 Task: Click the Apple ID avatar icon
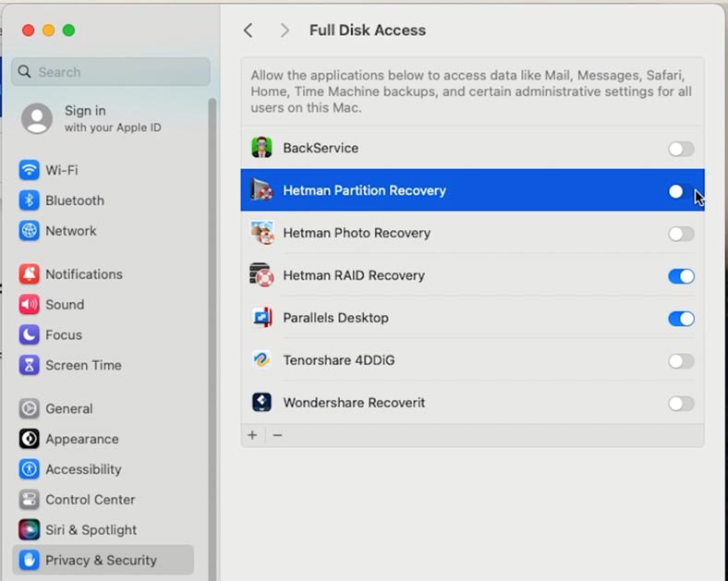(x=37, y=118)
